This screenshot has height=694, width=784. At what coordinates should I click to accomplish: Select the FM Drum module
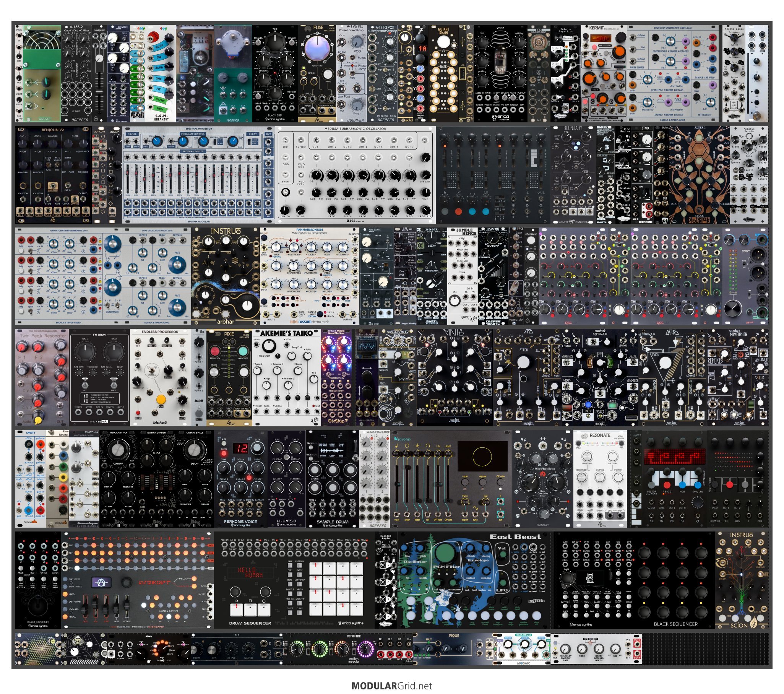[x=100, y=377]
